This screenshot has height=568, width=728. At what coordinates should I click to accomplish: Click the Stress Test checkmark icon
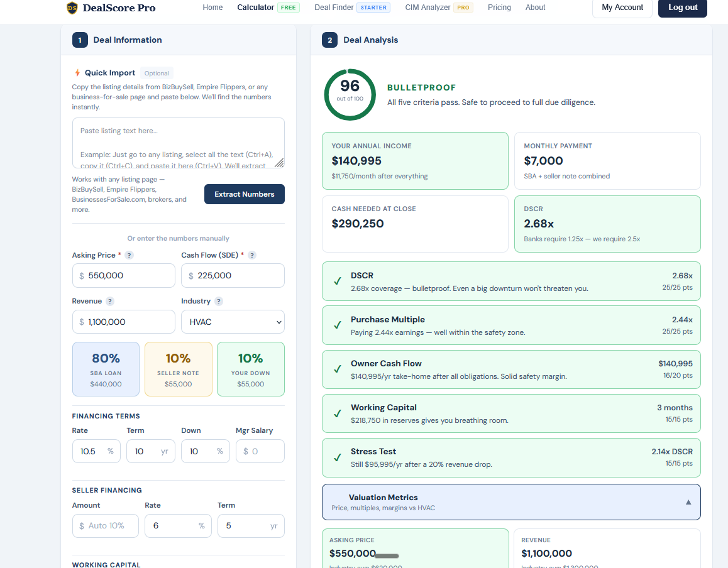(x=338, y=456)
